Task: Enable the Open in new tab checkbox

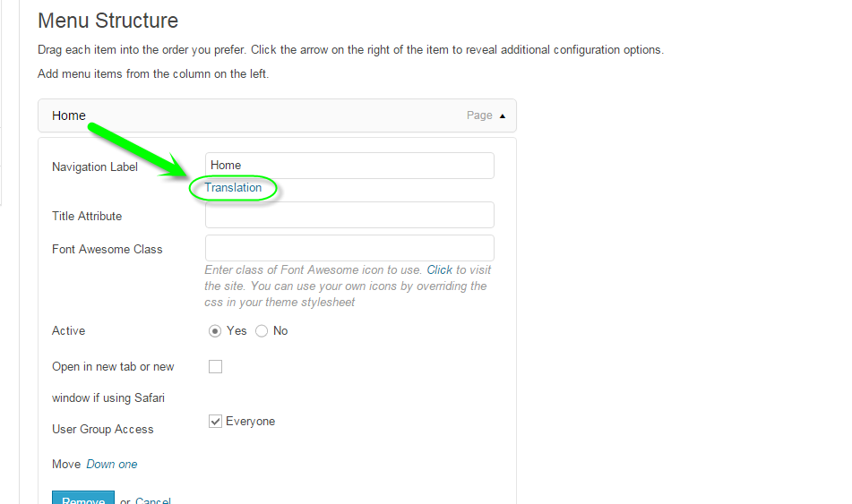Action: coord(215,366)
